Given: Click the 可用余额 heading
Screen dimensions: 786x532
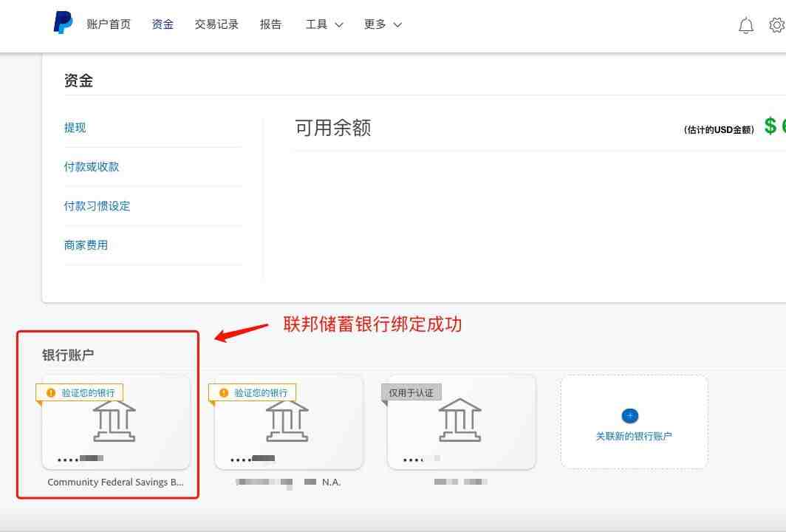Looking at the screenshot, I should click(333, 127).
